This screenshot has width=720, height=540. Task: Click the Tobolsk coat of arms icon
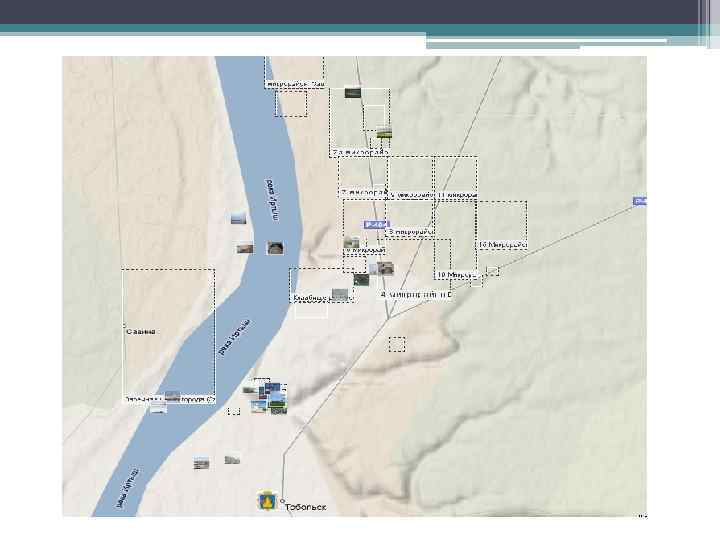[x=267, y=500]
